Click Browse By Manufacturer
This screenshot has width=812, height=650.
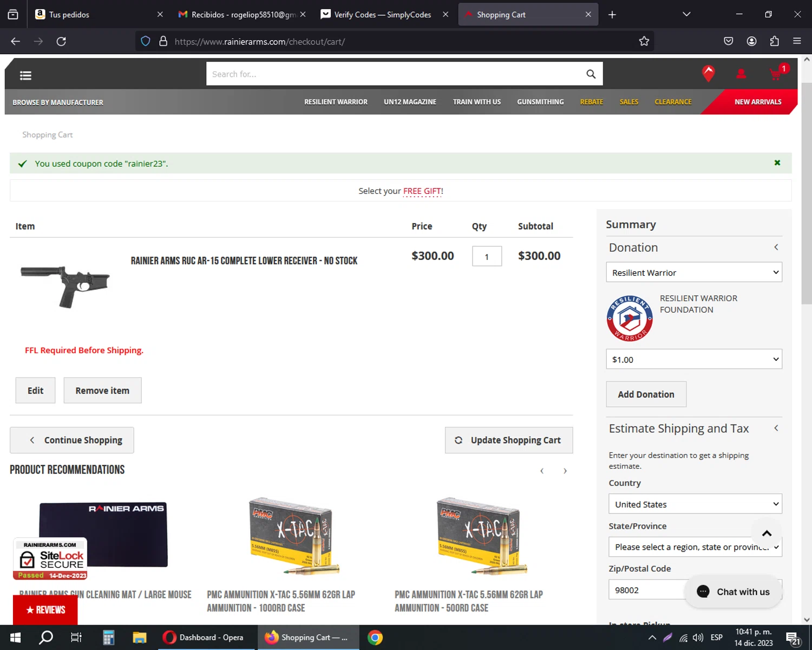click(x=58, y=102)
